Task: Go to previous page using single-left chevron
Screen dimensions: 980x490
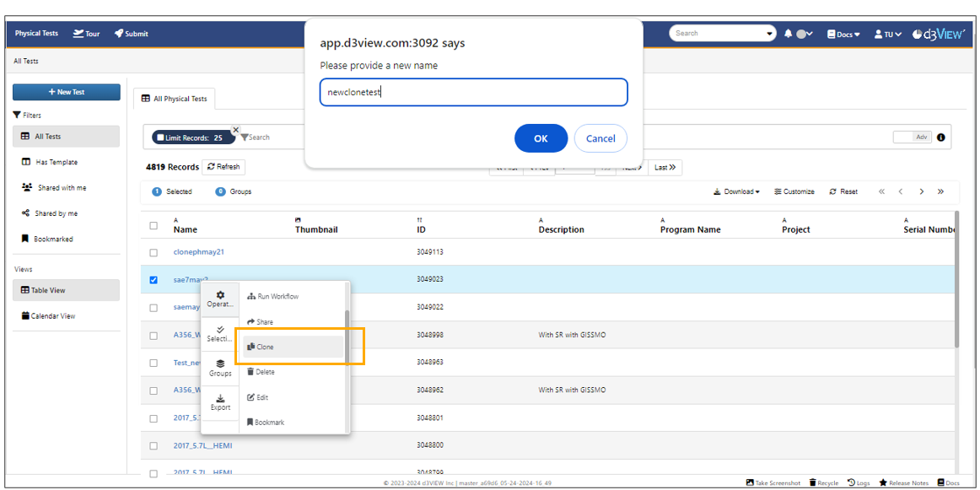Action: [x=901, y=192]
